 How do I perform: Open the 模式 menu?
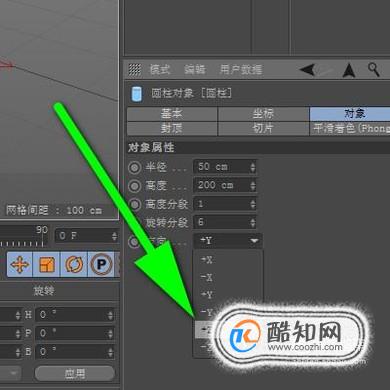[x=160, y=69]
